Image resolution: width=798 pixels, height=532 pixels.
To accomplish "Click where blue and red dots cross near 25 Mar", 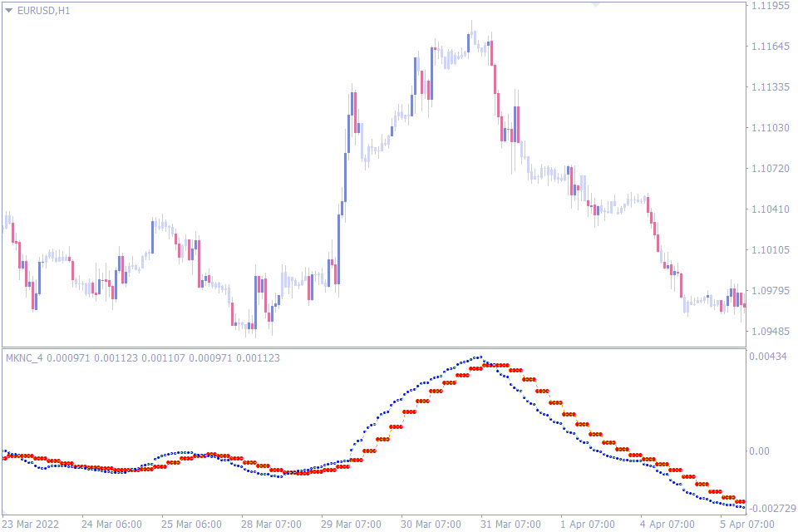I will coord(196,456).
